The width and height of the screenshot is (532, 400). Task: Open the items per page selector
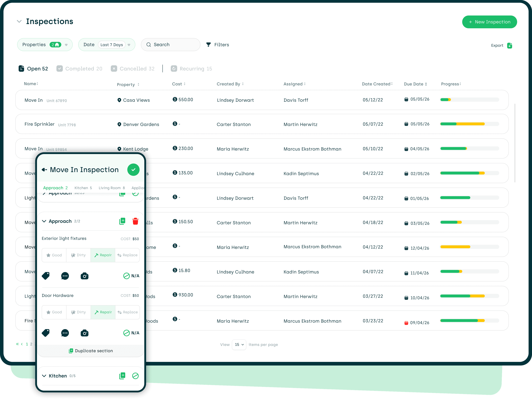[x=239, y=344]
